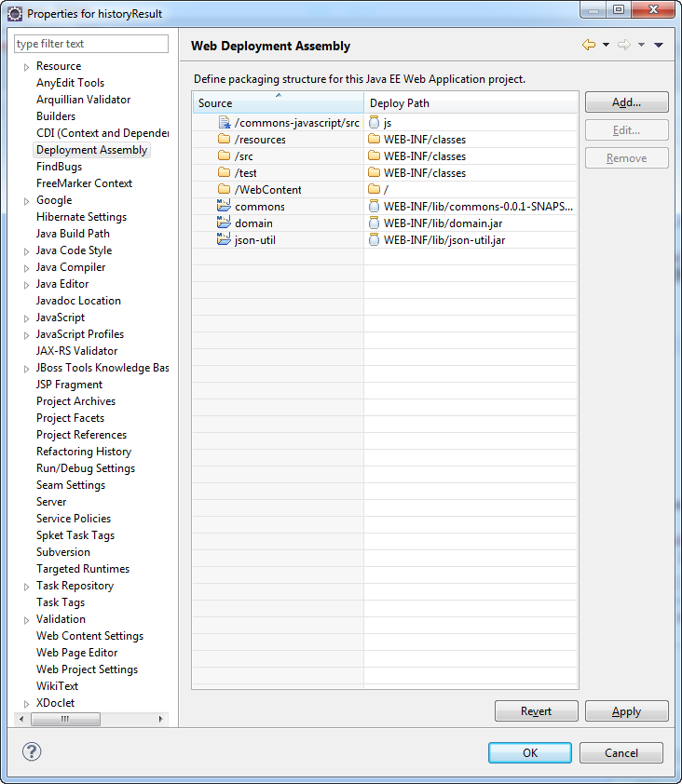Click the help question mark icon
This screenshot has width=682, height=784.
32,751
